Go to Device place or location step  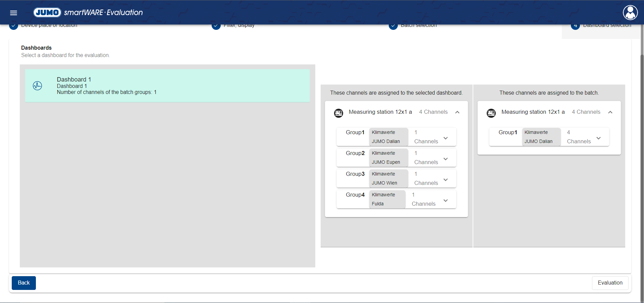pyautogui.click(x=49, y=26)
